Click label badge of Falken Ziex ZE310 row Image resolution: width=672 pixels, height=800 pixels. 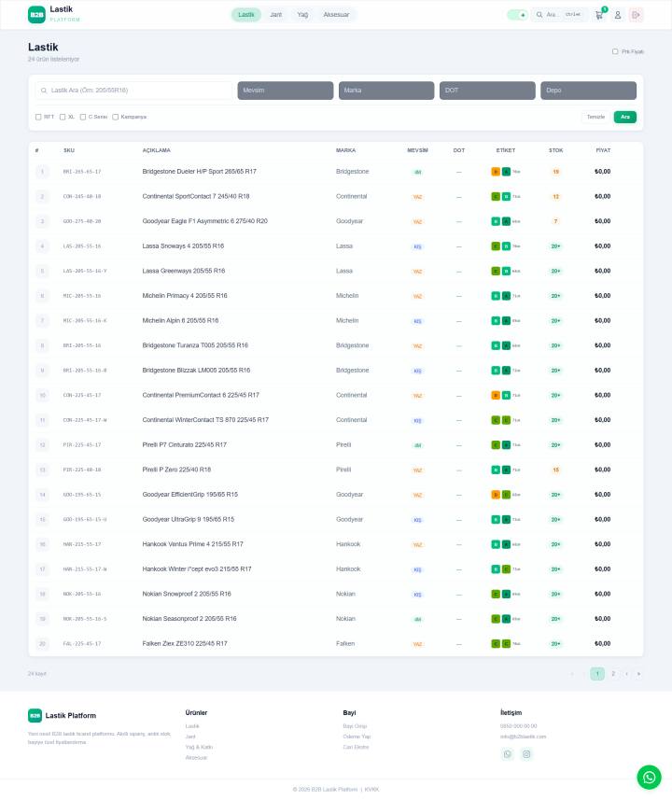(506, 644)
